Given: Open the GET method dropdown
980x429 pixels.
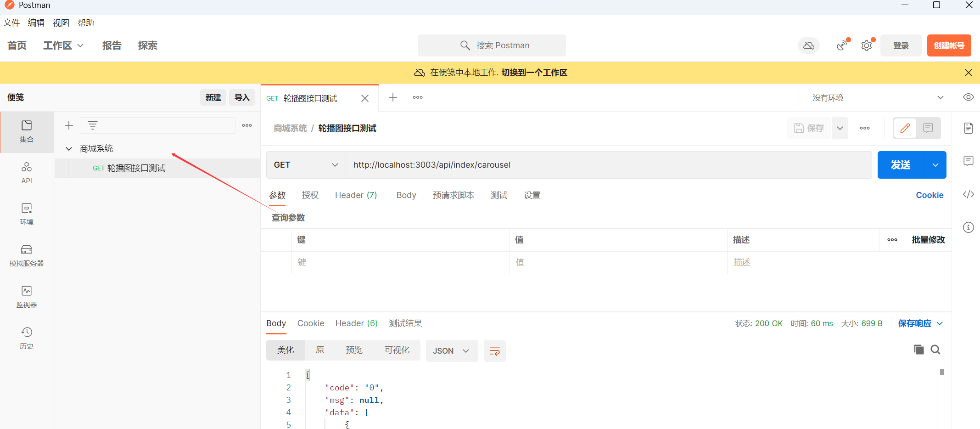Looking at the screenshot, I should pos(306,165).
